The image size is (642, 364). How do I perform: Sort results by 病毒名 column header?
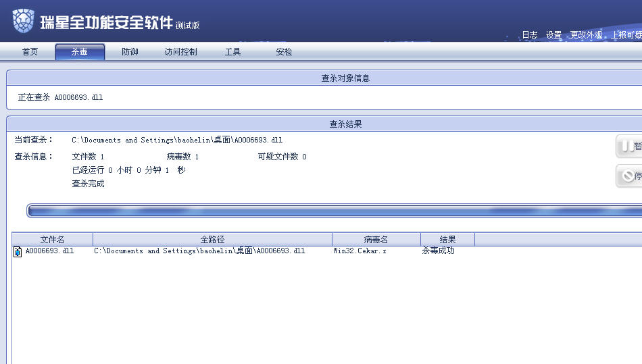(376, 239)
